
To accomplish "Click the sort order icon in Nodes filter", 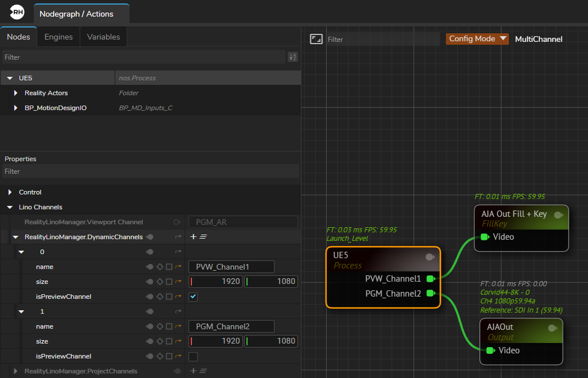I will (x=293, y=57).
